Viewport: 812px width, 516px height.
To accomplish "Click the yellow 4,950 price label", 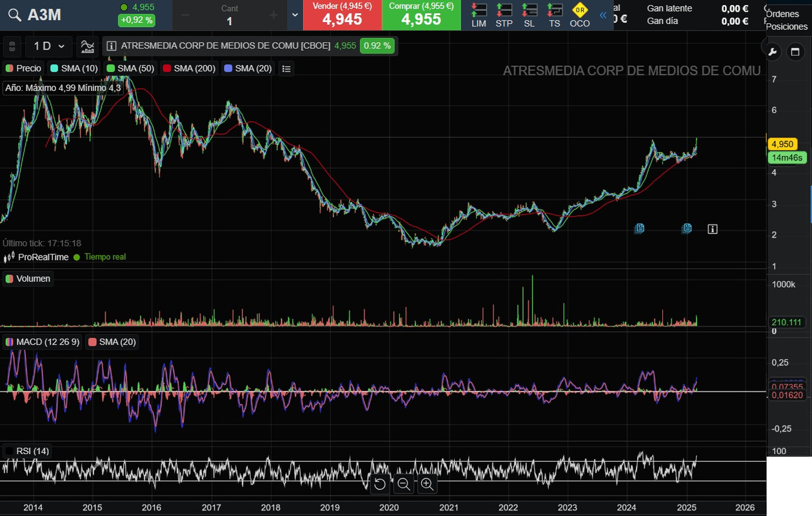I will (x=782, y=144).
